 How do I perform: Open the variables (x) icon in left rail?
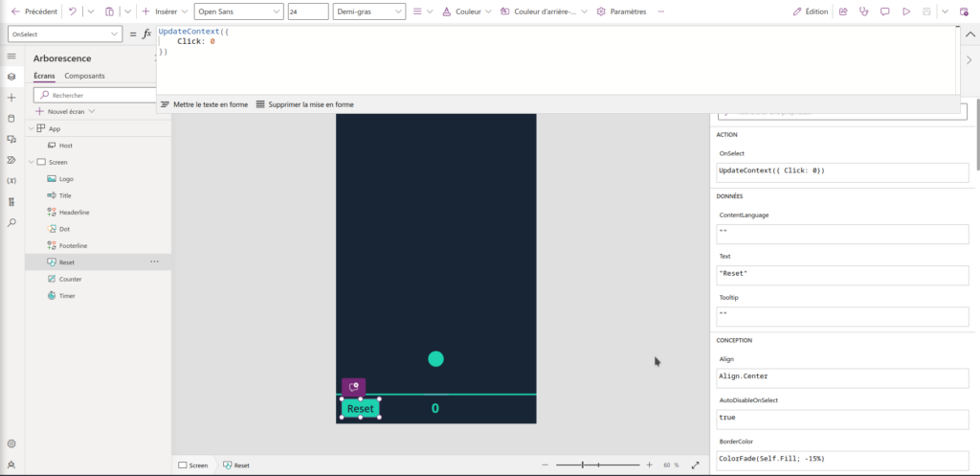pyautogui.click(x=11, y=181)
